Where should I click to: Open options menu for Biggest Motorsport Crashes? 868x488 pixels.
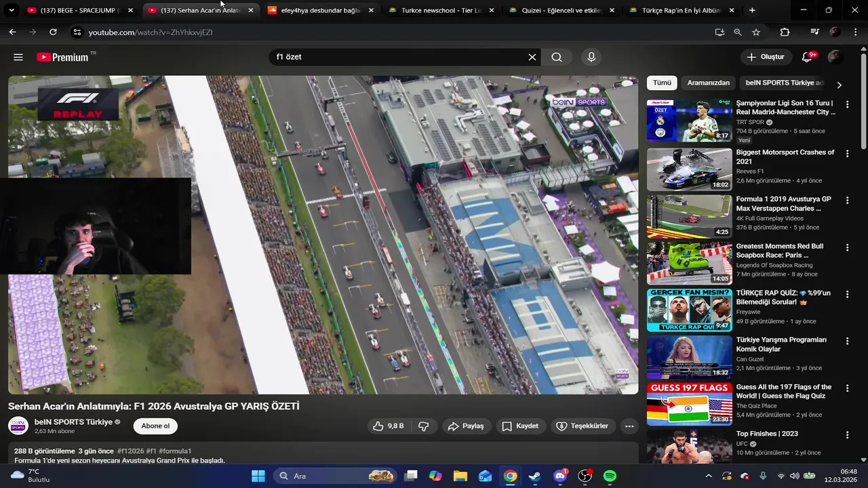[847, 153]
